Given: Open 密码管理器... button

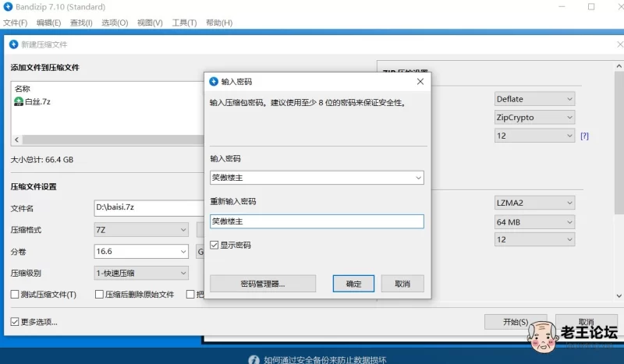Looking at the screenshot, I should [x=263, y=284].
